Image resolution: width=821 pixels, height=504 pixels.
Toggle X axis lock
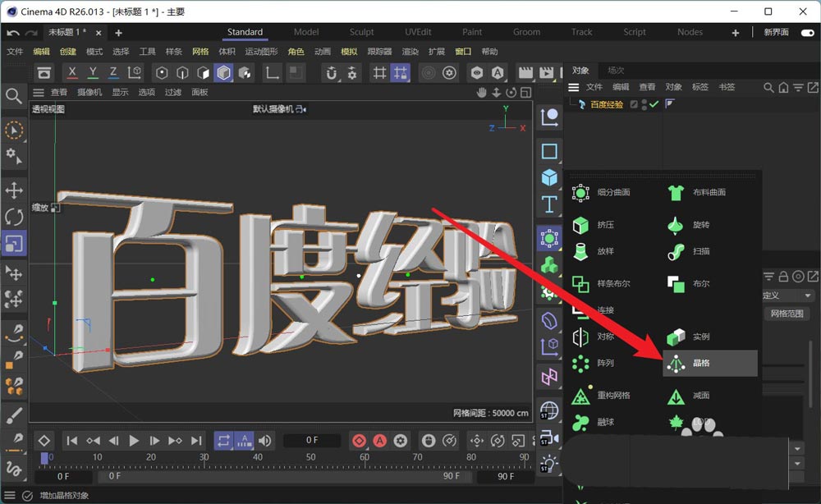tap(72, 73)
